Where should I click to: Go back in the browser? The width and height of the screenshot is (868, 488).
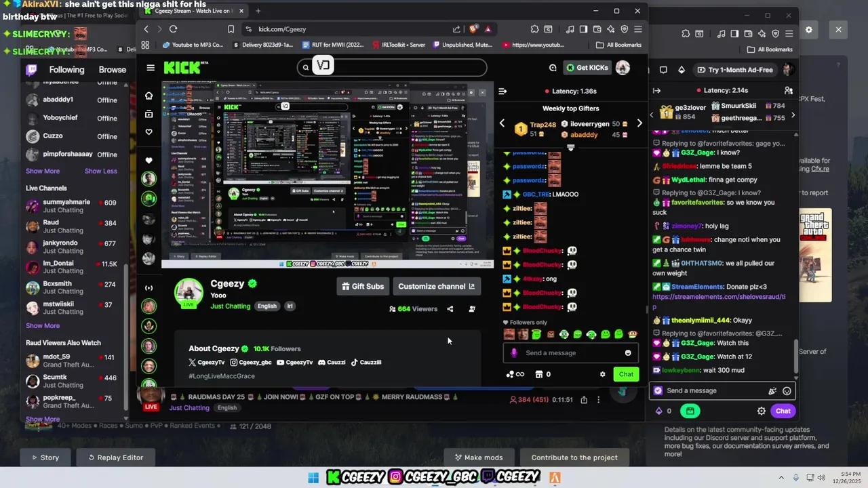coord(146,29)
